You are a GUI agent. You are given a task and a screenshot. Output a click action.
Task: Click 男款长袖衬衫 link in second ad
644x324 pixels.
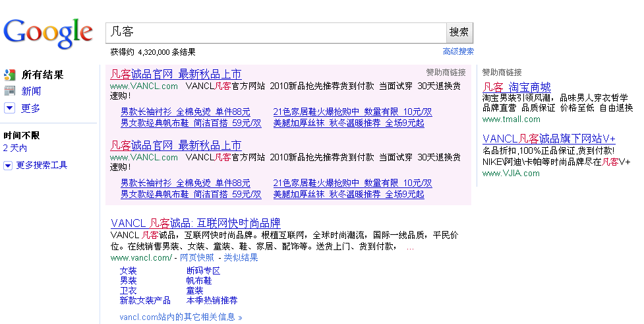[x=185, y=183]
